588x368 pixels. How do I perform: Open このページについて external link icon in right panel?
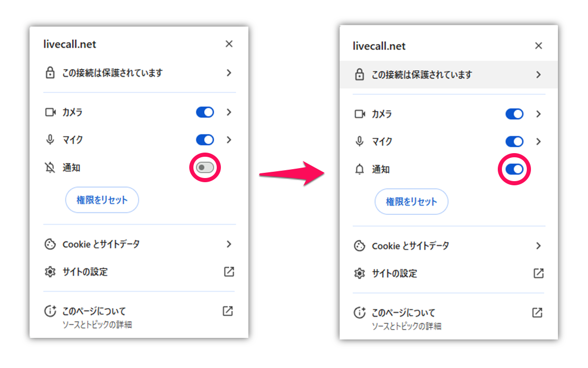coord(537,312)
